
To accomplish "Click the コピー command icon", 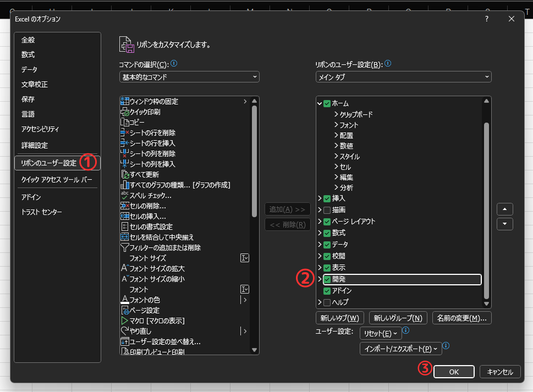I will [x=125, y=122].
